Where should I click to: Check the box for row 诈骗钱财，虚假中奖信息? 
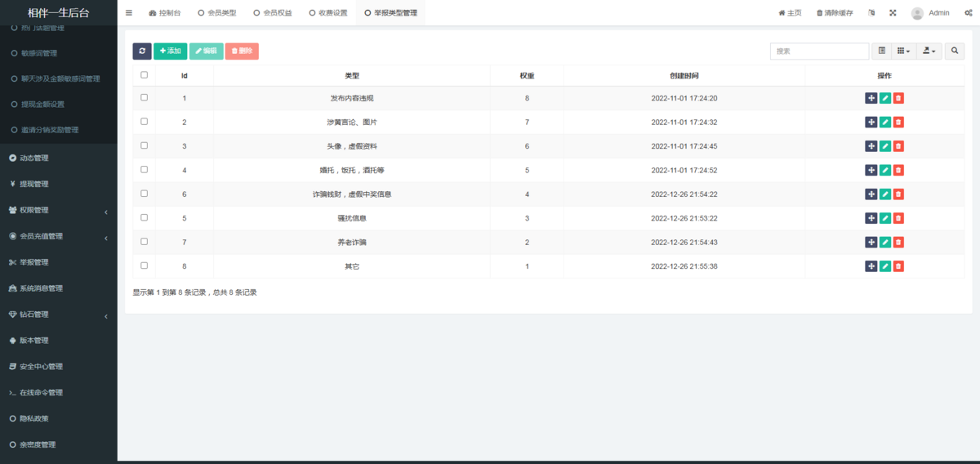click(144, 194)
